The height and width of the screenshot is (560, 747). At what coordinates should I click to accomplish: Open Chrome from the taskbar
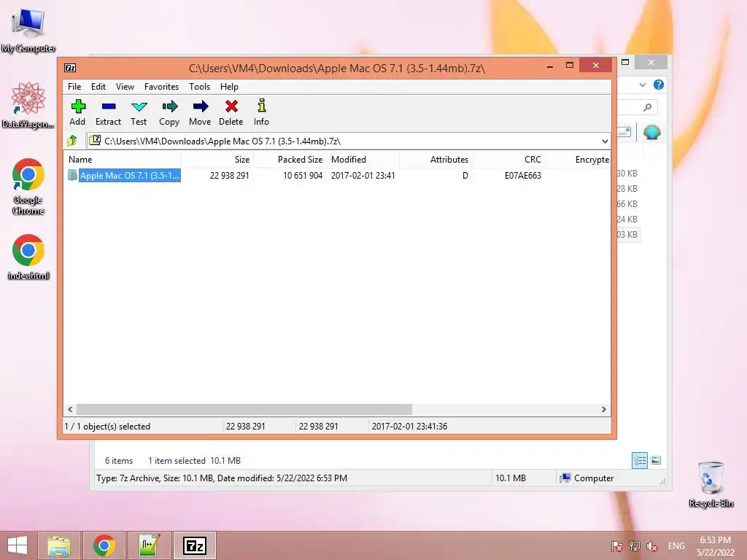tap(104, 545)
